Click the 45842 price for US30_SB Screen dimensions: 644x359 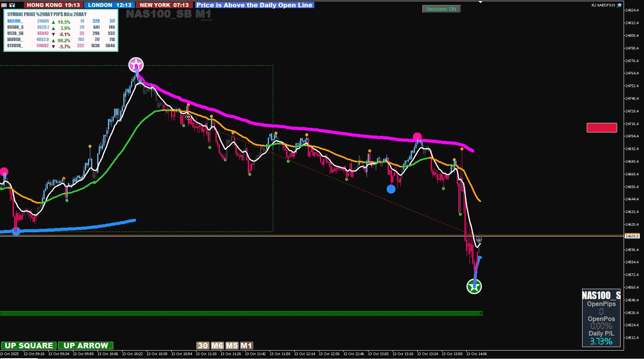[x=43, y=33]
